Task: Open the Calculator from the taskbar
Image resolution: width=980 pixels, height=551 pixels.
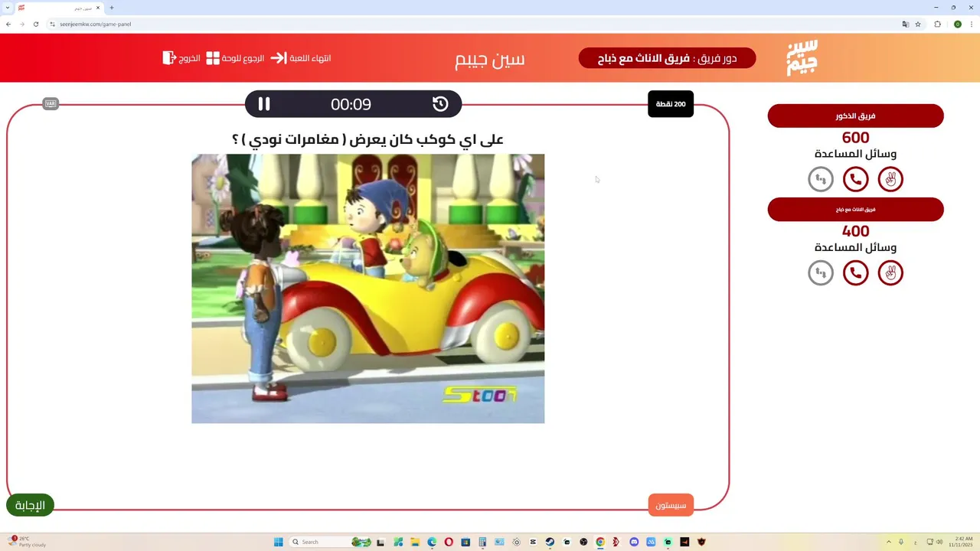Action: pyautogui.click(x=482, y=542)
